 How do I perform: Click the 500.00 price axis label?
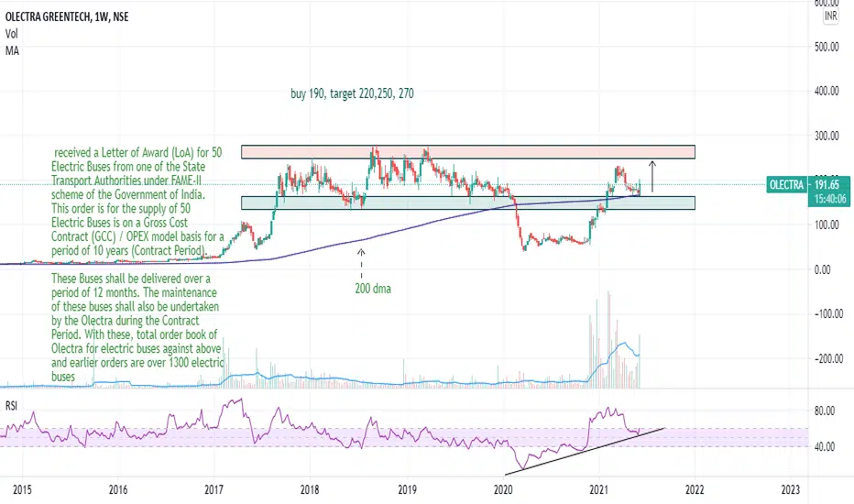click(827, 47)
